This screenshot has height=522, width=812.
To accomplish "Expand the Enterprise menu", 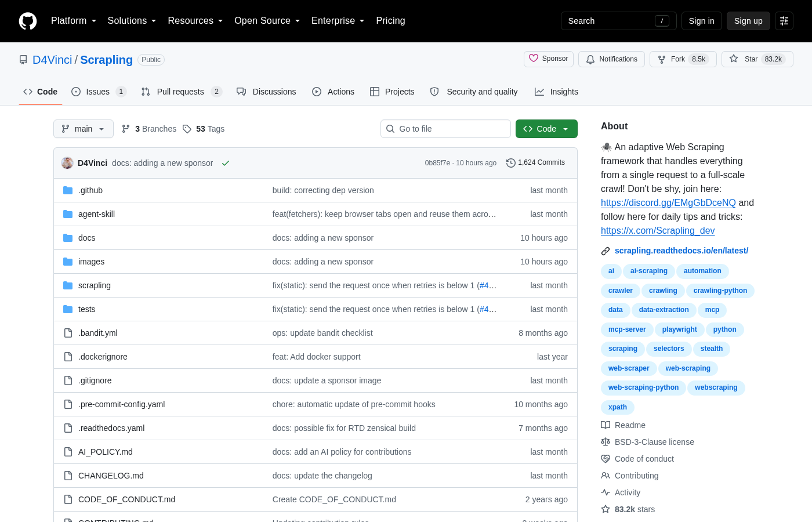I will (x=338, y=21).
